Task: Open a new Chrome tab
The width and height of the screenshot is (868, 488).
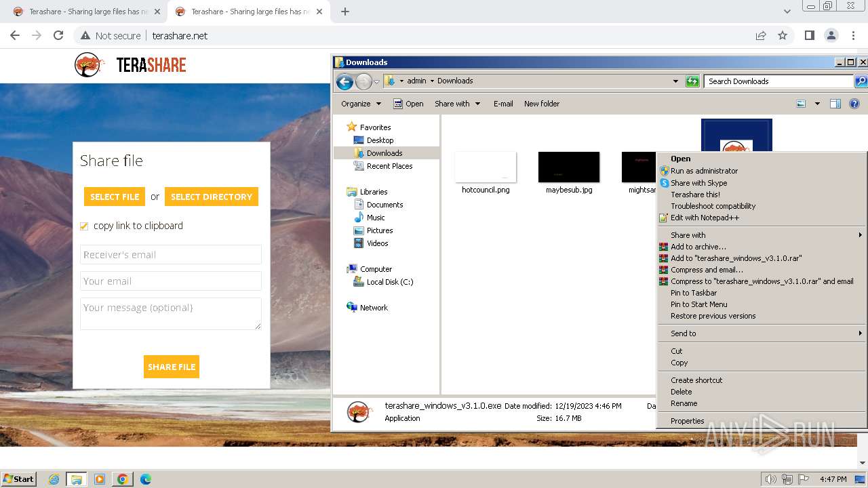Action: tap(345, 12)
